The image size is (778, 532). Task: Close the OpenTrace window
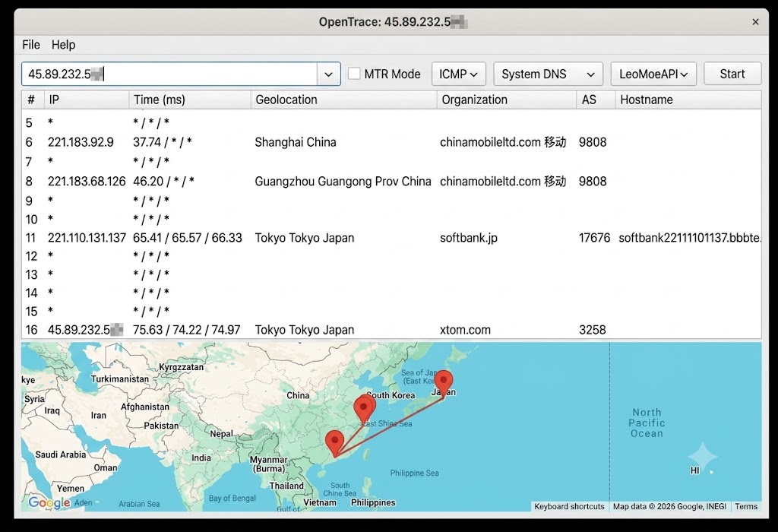click(x=755, y=22)
